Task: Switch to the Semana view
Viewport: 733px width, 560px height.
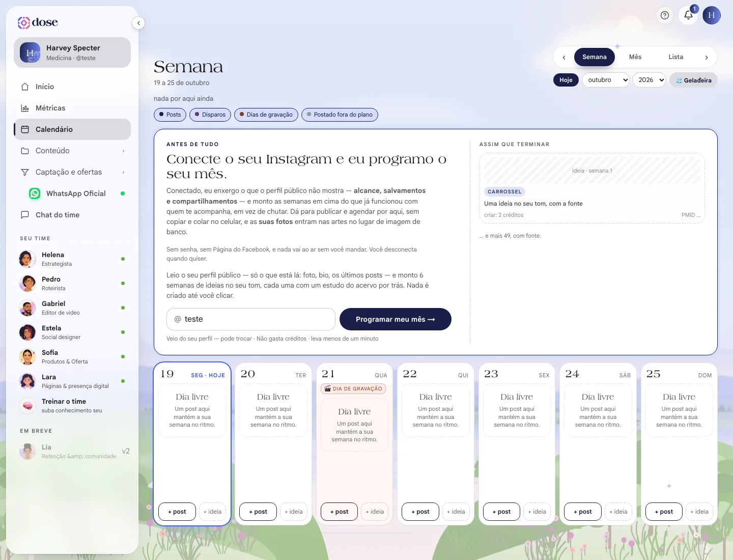Action: click(595, 57)
